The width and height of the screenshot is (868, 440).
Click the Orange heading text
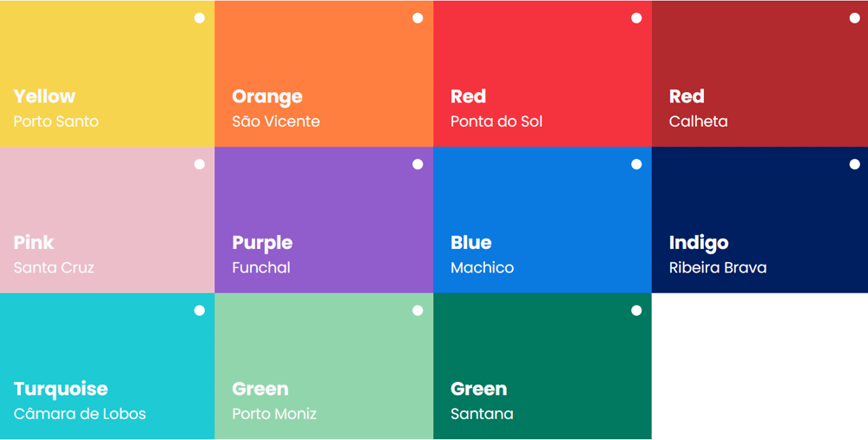tap(267, 96)
